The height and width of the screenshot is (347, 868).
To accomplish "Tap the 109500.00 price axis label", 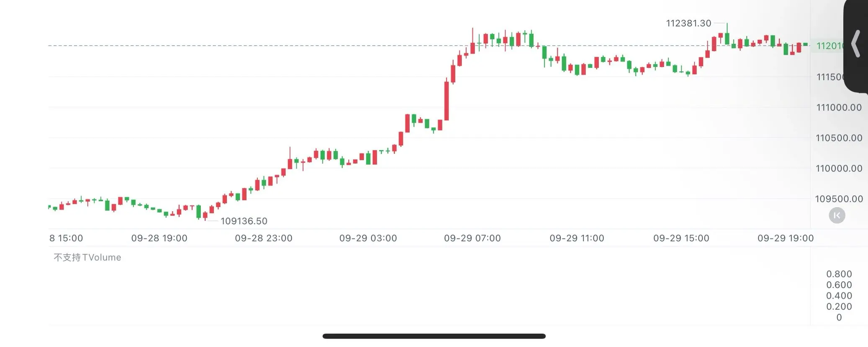I will click(839, 199).
